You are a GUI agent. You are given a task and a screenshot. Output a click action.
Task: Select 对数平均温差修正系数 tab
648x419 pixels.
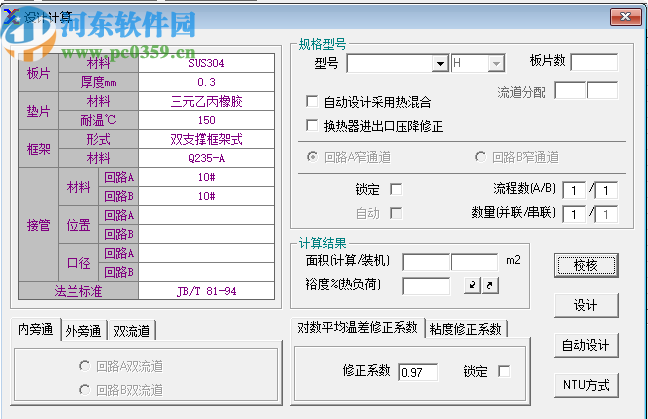point(358,328)
